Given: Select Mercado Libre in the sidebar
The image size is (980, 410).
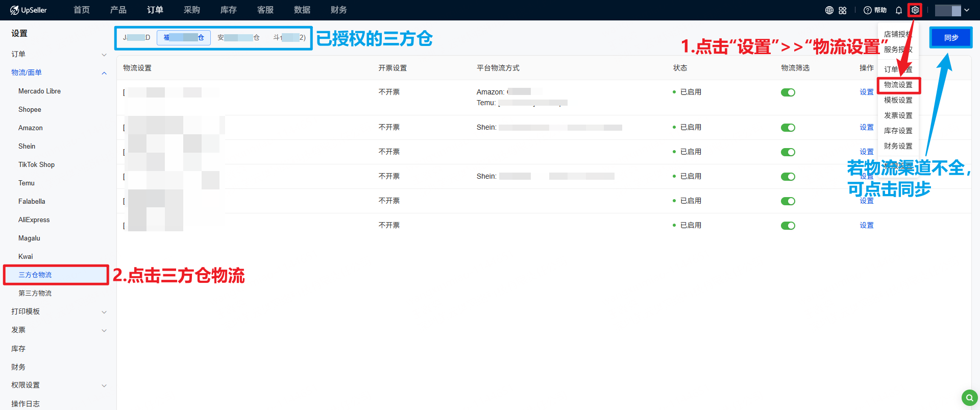Looking at the screenshot, I should pos(39,91).
